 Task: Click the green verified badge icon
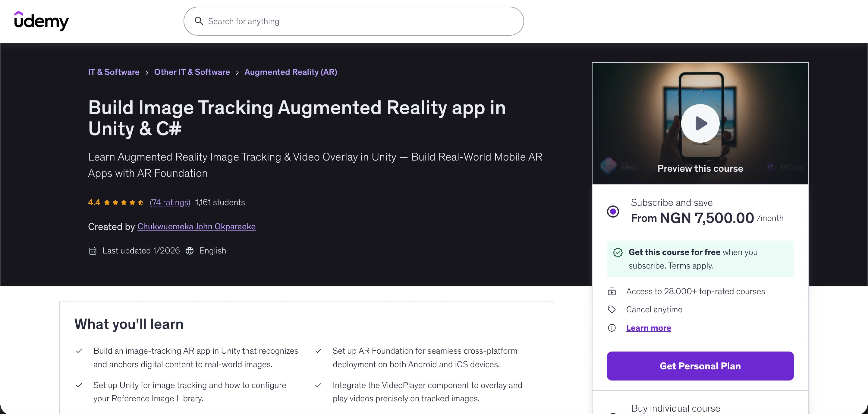618,252
